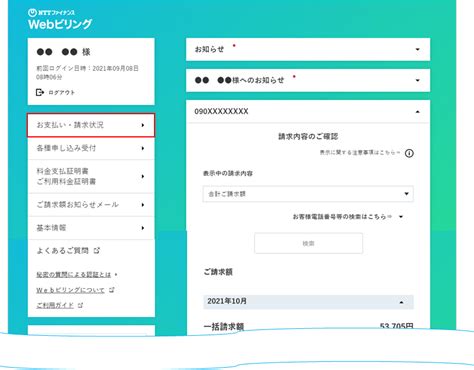Screen dimensions: 474x370
Task: Click arrow on お支払い・請求状況 row
Action: point(143,125)
